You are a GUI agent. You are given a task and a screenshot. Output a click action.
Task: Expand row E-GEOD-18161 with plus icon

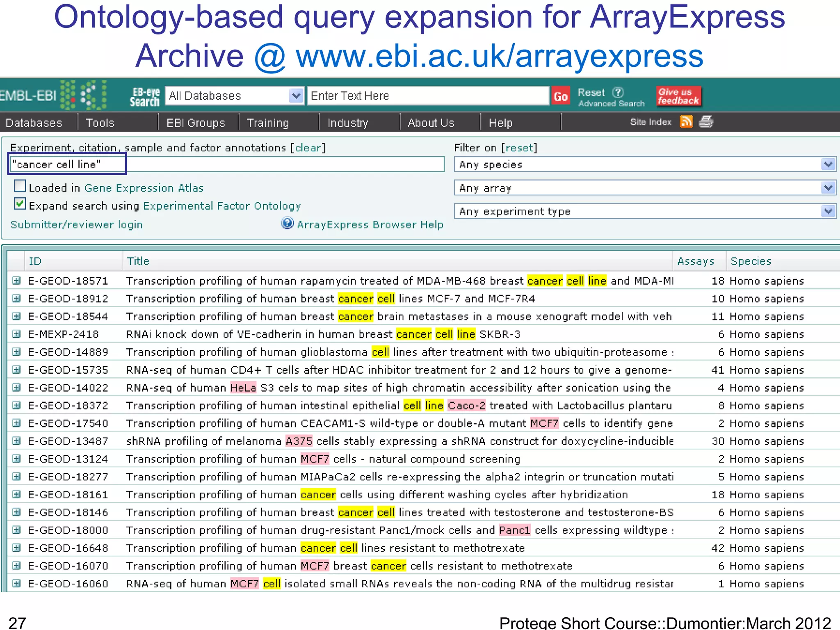point(16,495)
